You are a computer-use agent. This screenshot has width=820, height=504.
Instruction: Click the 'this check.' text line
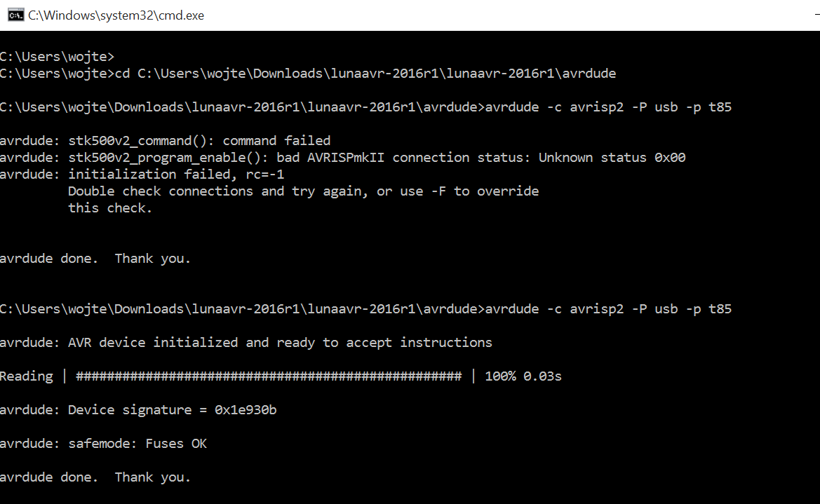(x=110, y=208)
